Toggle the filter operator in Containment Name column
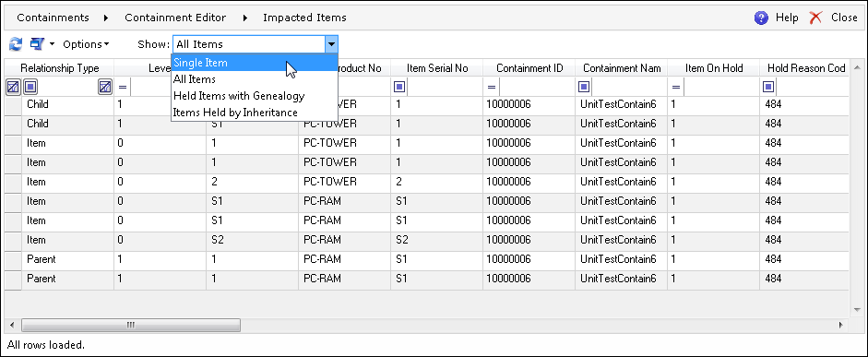Screen dimensions: 868x357 point(584,87)
